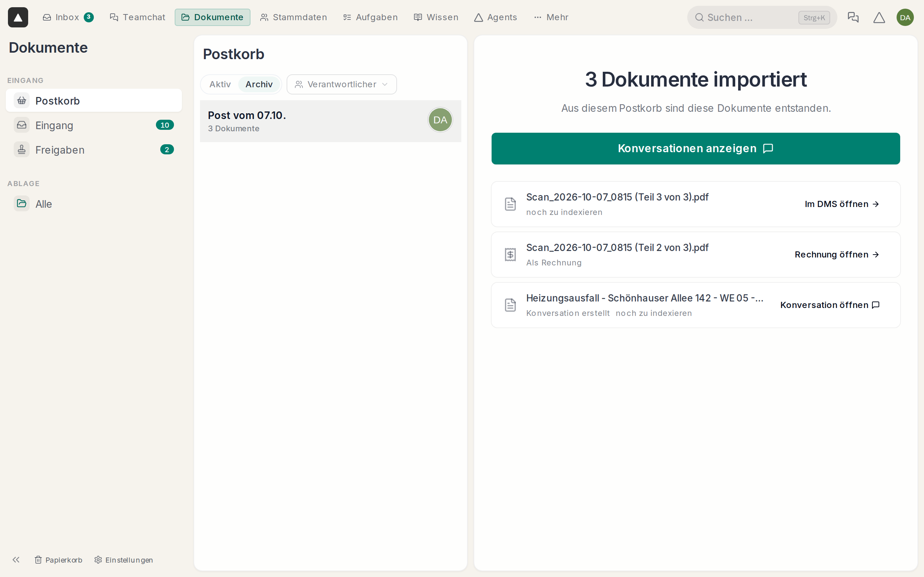The height and width of the screenshot is (577, 924).
Task: Click Konversationen anzeigen button
Action: point(696,149)
